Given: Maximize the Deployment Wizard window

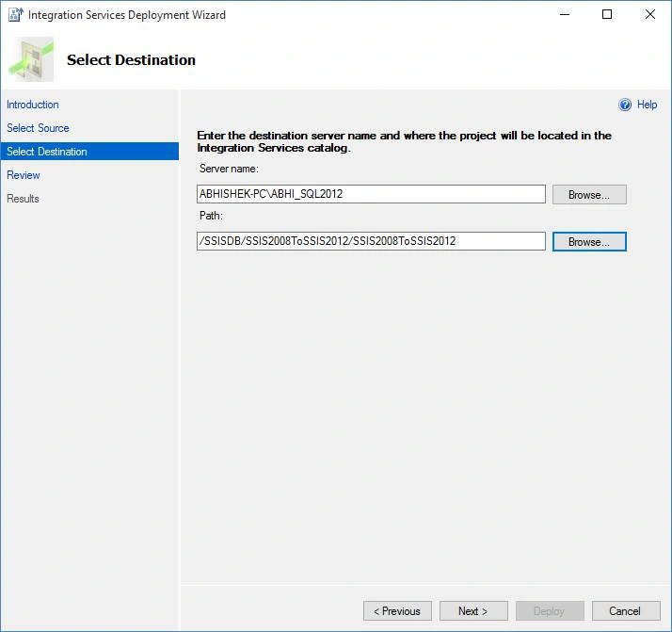Looking at the screenshot, I should (607, 14).
